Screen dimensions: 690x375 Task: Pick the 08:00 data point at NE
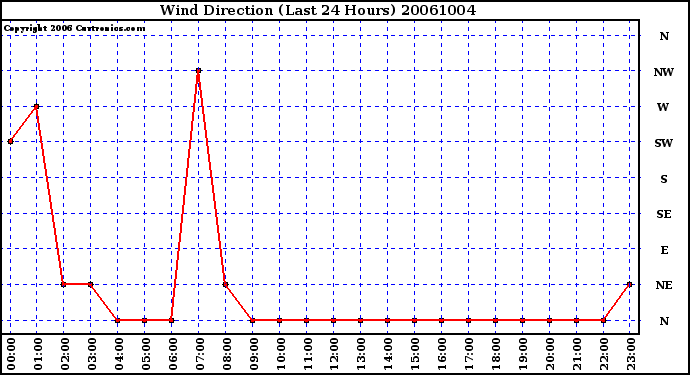[226, 284]
